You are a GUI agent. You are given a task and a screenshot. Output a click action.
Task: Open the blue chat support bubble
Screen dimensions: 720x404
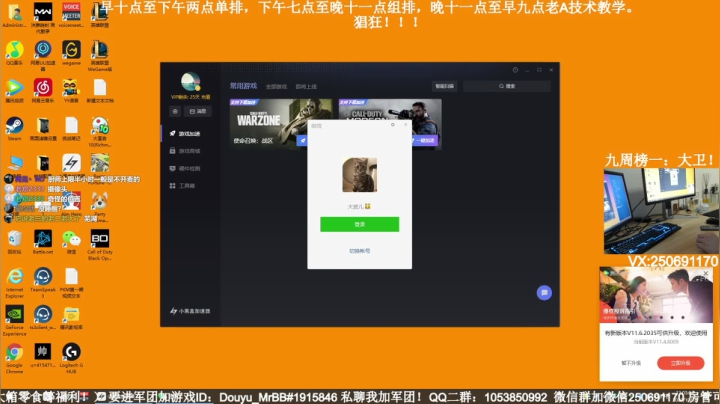coord(544,292)
